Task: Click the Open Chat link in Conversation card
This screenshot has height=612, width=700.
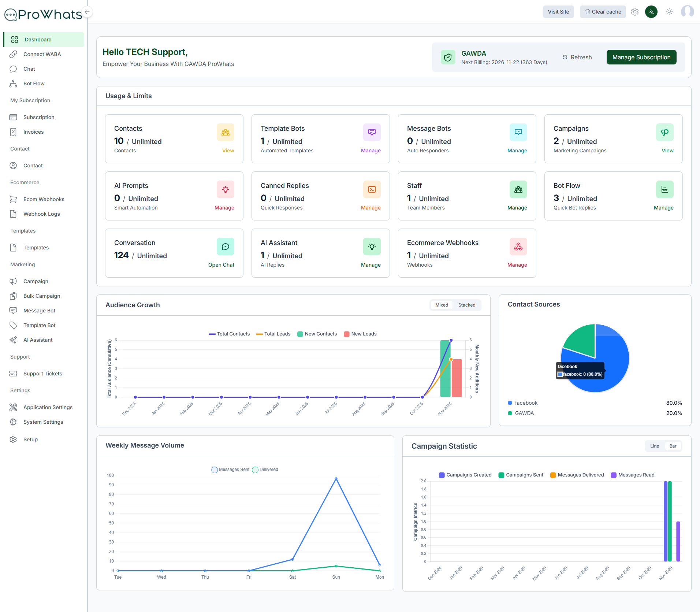Action: coord(221,265)
